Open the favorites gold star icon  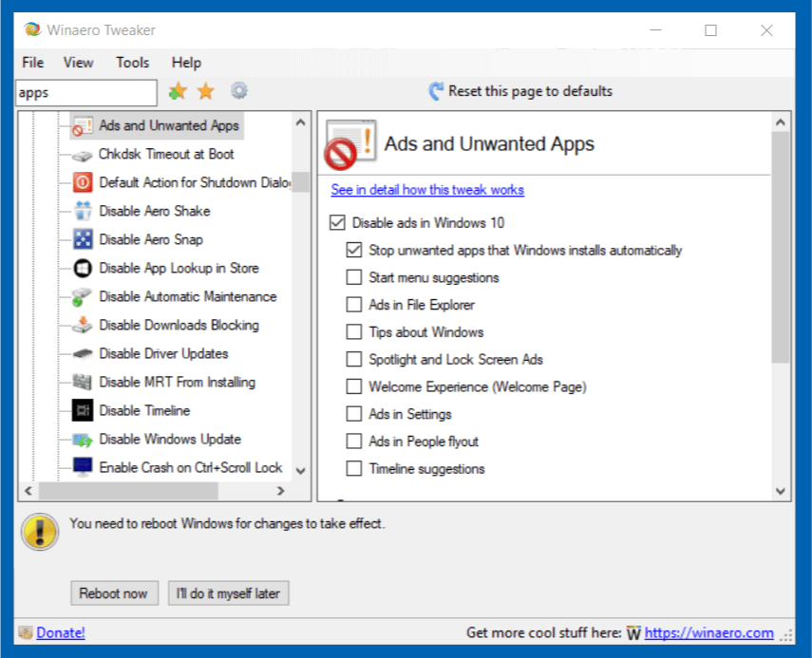[206, 91]
